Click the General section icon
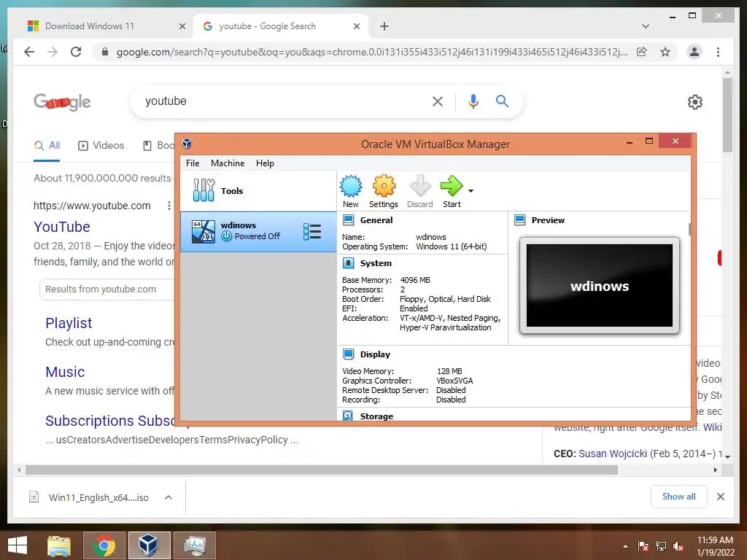The image size is (747, 560). tap(348, 220)
